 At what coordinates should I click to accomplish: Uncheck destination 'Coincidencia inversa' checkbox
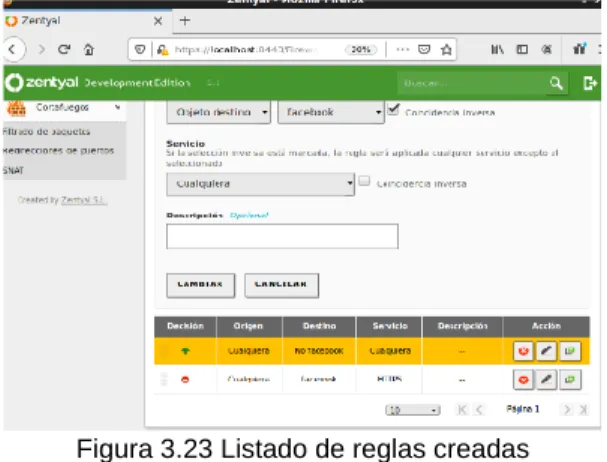pos(393,110)
